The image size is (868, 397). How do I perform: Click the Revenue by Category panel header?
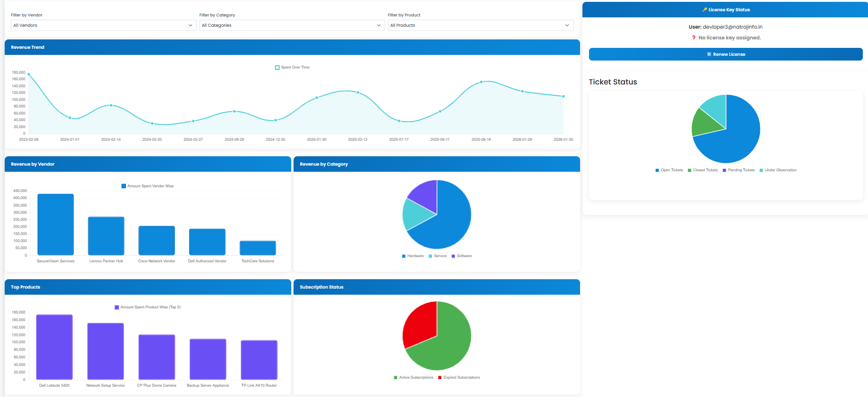point(437,164)
